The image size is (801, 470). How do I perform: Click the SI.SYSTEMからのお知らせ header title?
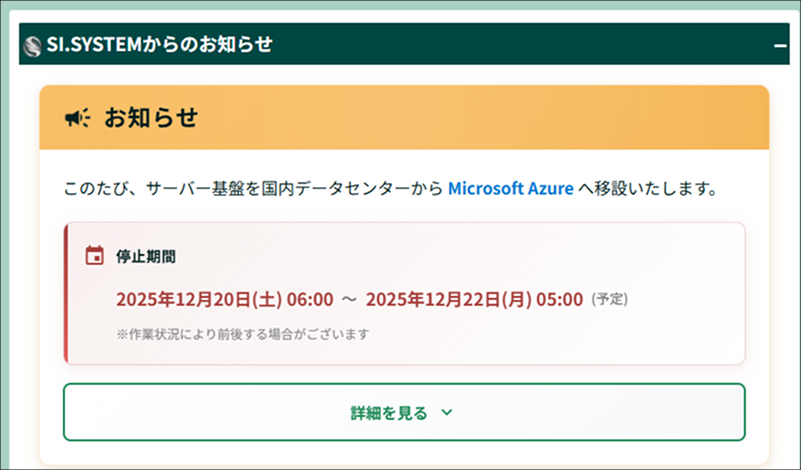[x=160, y=45]
